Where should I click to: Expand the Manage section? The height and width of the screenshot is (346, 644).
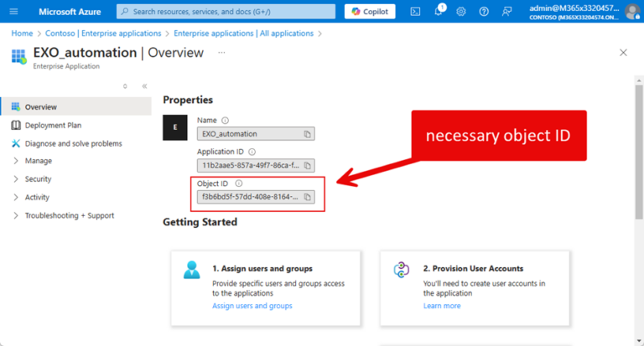[x=38, y=161]
